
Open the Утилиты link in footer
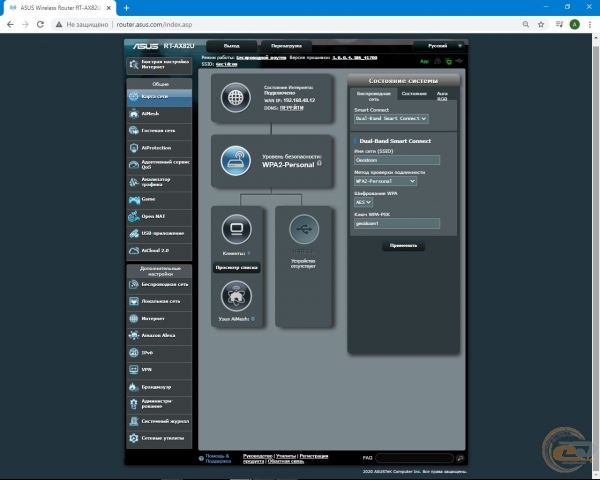(286, 456)
